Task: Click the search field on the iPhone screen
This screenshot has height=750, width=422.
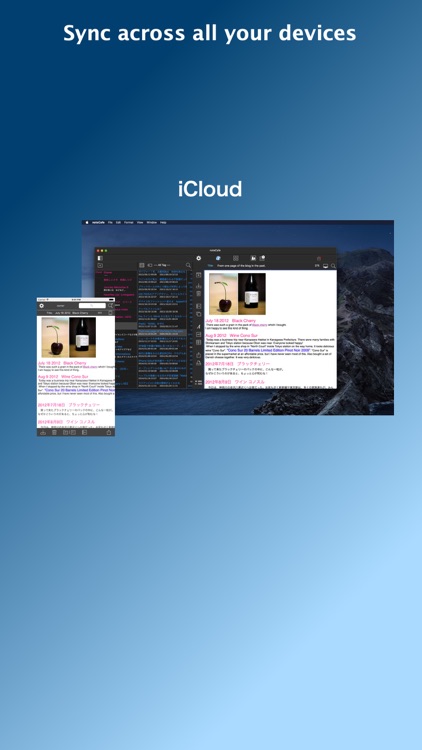Action: pyautogui.click(x=92, y=305)
